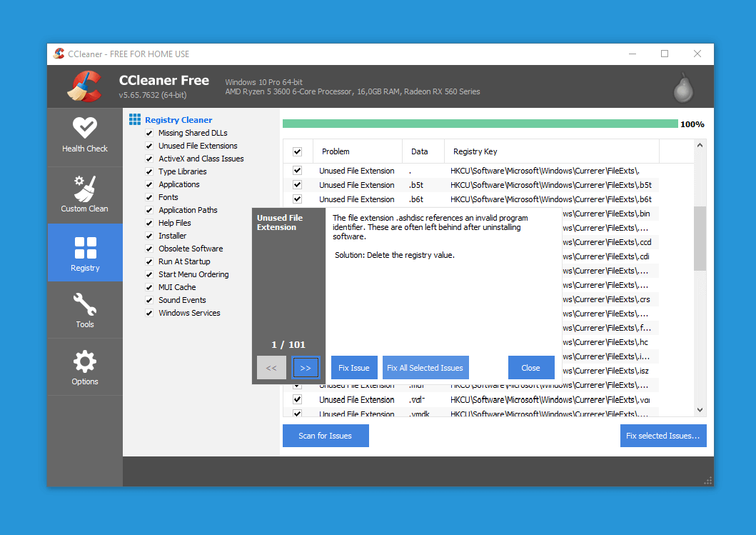Open the Custom Clean broom section

point(85,195)
